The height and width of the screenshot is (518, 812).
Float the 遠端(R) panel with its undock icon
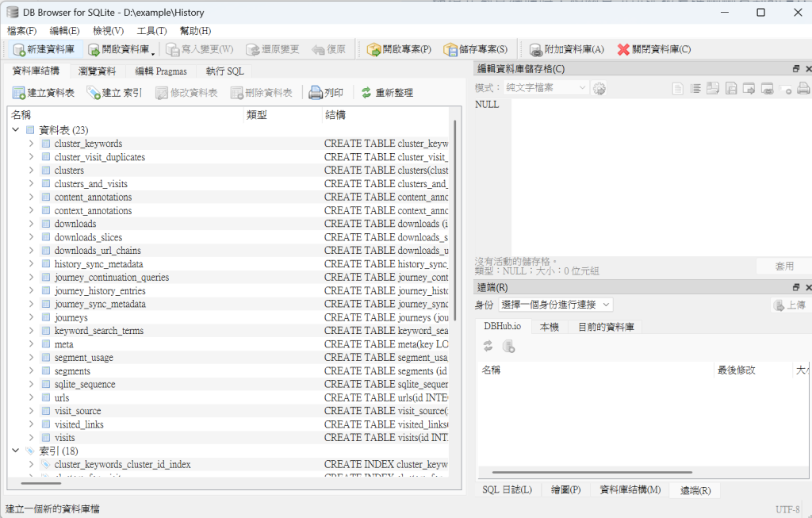796,287
